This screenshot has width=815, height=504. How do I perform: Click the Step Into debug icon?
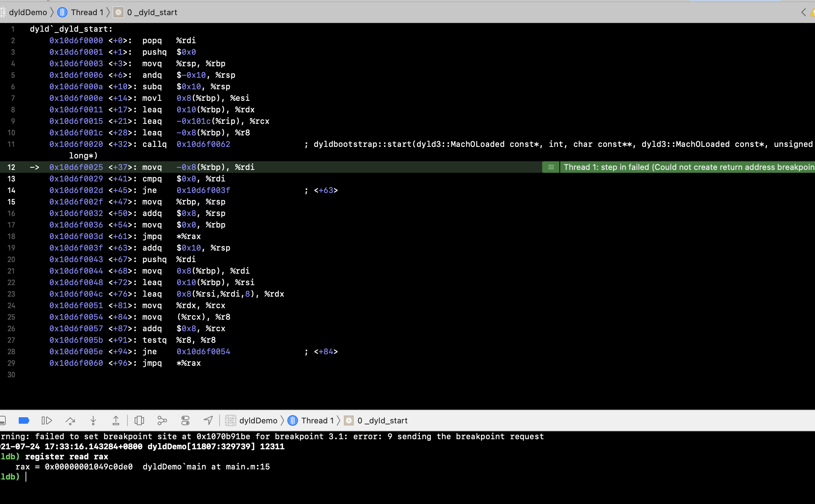(x=93, y=420)
